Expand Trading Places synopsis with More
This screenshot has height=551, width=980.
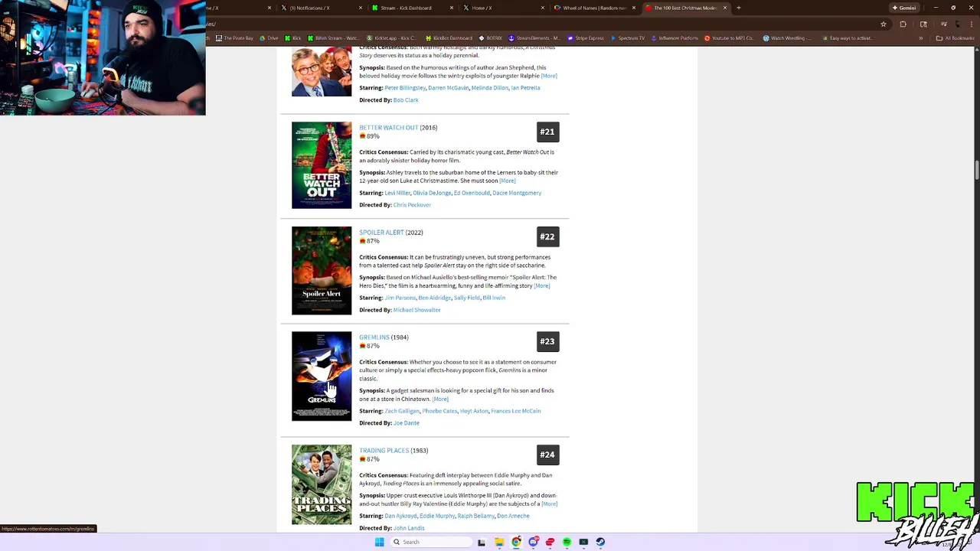(x=550, y=504)
